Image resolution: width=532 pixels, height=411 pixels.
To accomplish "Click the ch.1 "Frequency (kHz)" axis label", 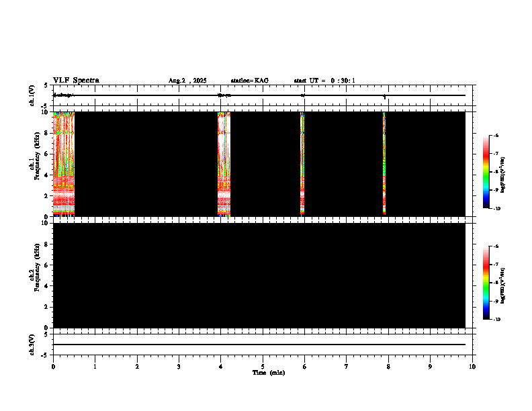I will (37, 156).
